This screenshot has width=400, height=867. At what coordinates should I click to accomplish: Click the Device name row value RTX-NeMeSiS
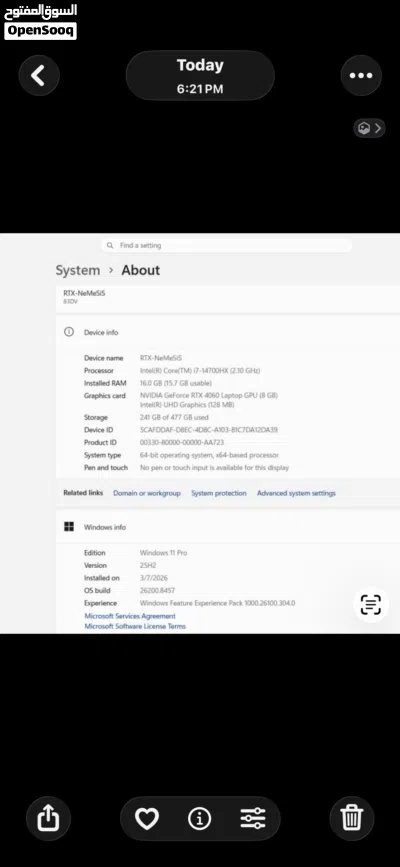point(160,358)
